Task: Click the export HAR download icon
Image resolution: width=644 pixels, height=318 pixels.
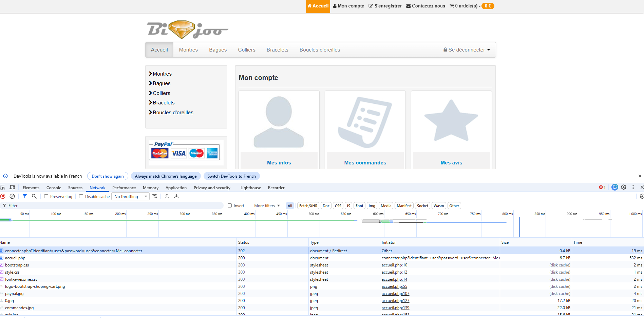Action: 176,196
